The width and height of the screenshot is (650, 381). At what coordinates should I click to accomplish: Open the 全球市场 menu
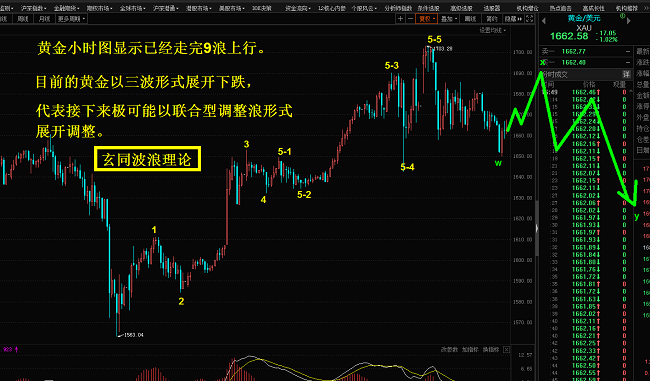(132, 8)
